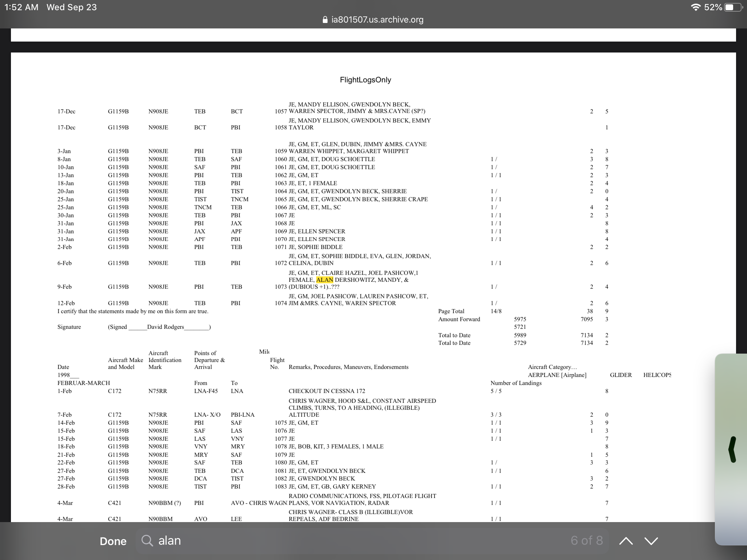
Task: Tap the 1:52 AM clock in status bar
Action: (21, 7)
